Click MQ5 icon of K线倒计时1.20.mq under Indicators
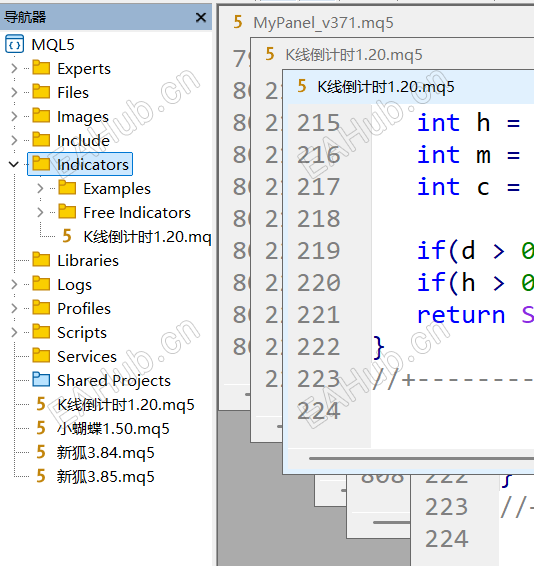The height and width of the screenshot is (566, 534). (x=67, y=236)
